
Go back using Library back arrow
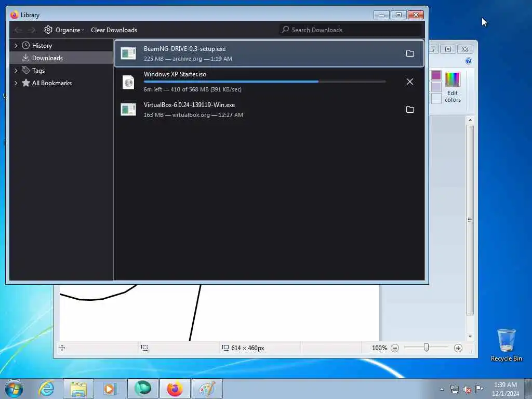(x=18, y=30)
